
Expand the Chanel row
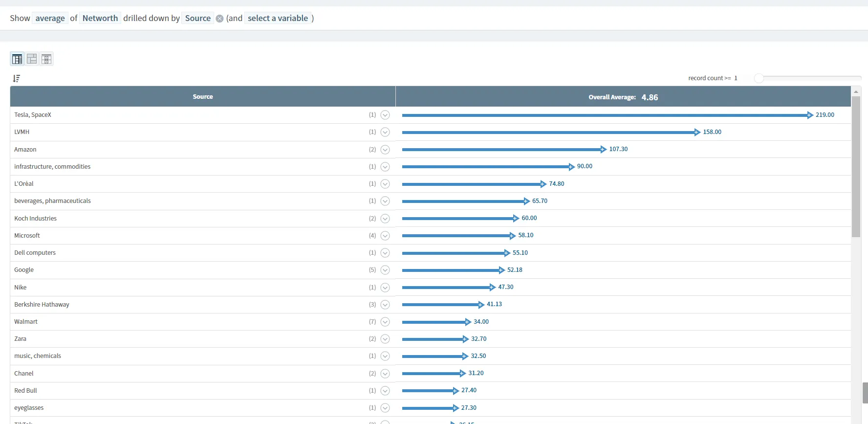tap(385, 374)
